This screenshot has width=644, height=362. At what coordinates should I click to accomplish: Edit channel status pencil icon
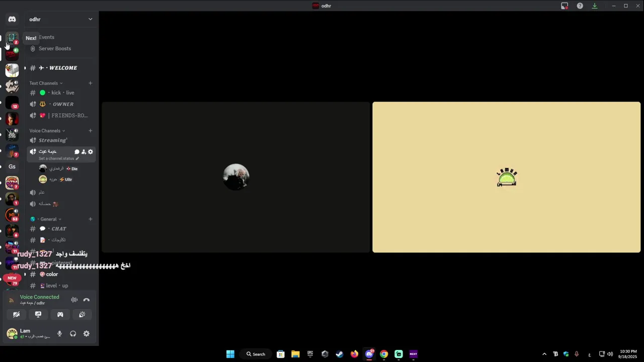(77, 158)
